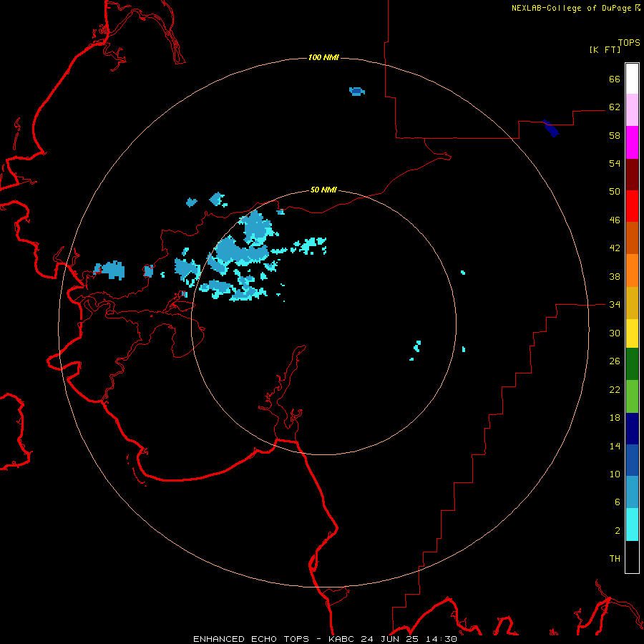
Task: Click the 10 legend value
Action: (615, 474)
